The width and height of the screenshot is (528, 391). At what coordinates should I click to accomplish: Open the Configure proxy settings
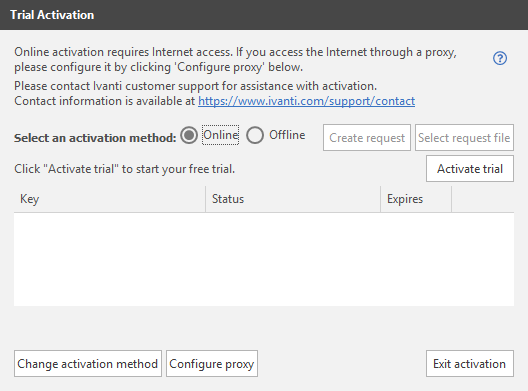[x=212, y=363]
